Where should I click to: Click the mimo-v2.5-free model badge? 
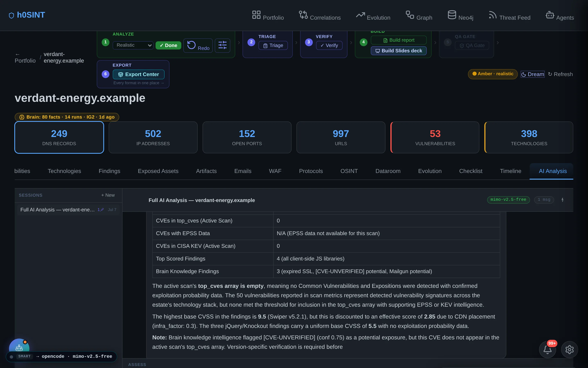[x=508, y=200]
